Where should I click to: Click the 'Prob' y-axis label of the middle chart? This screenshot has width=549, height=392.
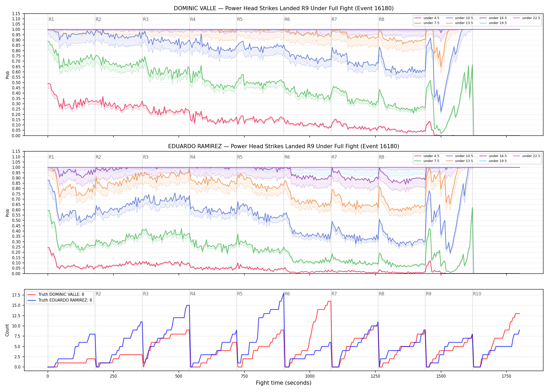[x=7, y=213]
